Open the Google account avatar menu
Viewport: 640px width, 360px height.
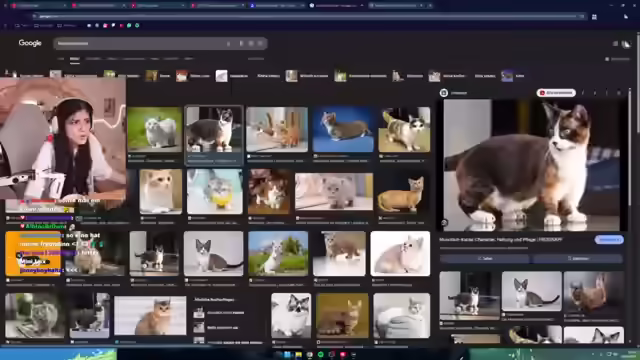tap(626, 44)
